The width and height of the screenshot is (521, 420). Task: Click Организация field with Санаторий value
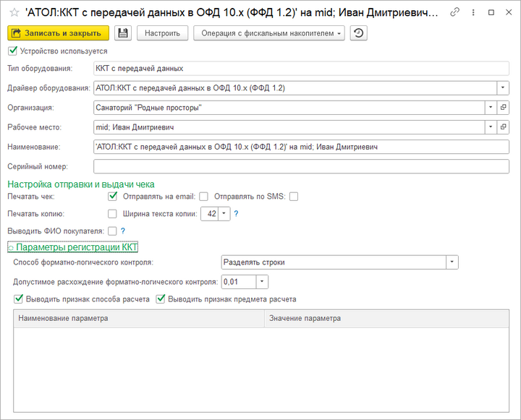tap(289, 108)
